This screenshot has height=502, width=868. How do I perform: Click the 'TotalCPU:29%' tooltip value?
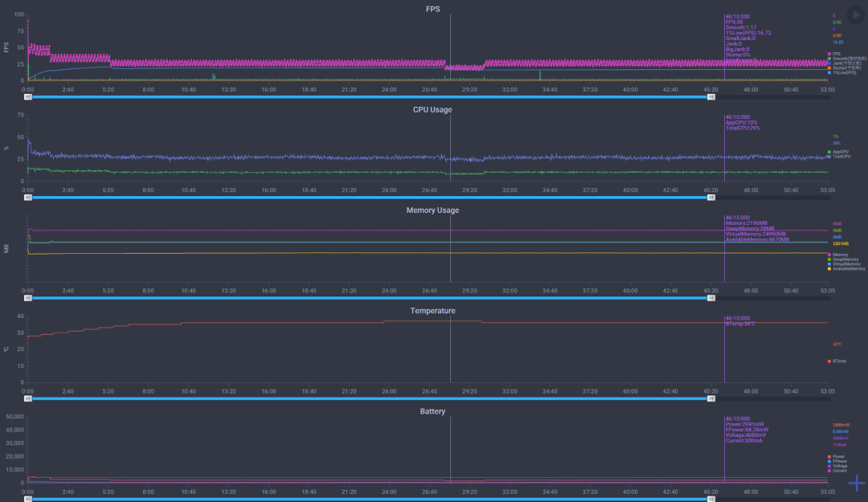(x=743, y=128)
